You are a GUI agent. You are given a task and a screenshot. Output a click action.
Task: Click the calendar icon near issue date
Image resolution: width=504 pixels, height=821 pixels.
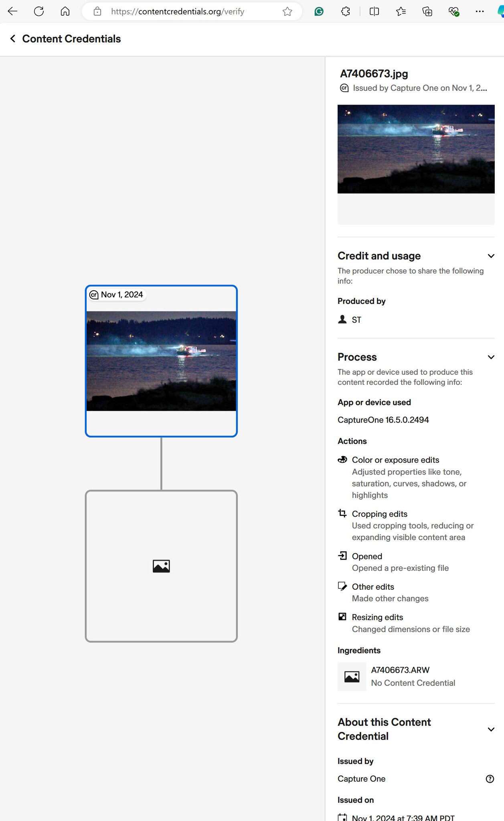[342, 817]
